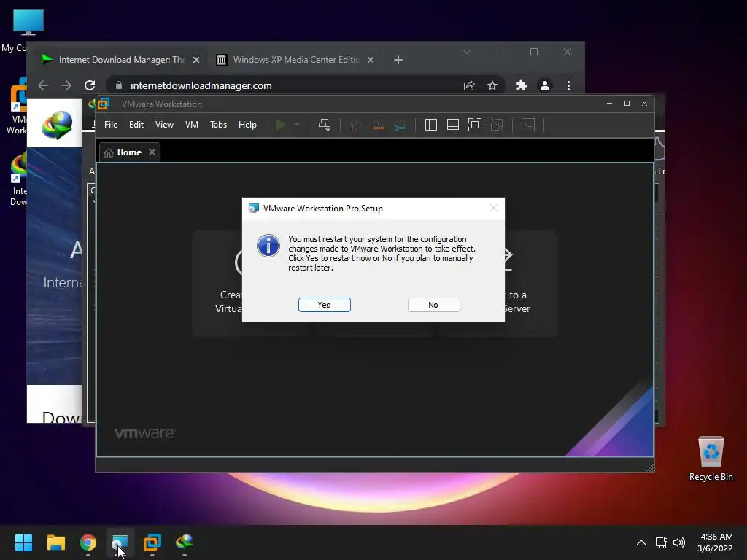Click the Enter Full Screen icon

point(474,125)
